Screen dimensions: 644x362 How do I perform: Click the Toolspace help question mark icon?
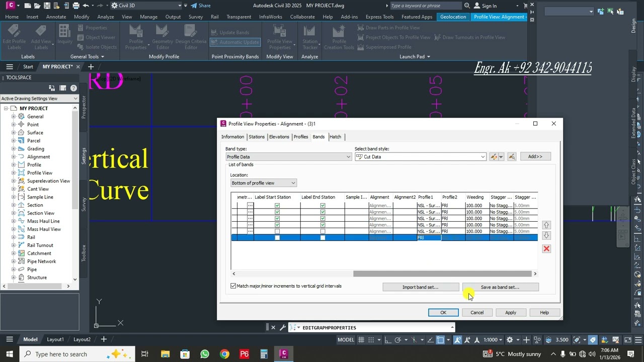(x=73, y=88)
